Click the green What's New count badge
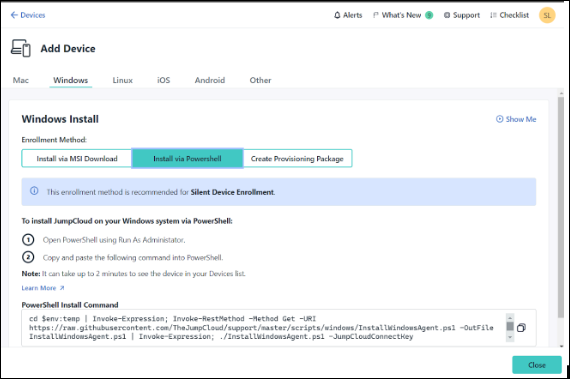 click(429, 15)
